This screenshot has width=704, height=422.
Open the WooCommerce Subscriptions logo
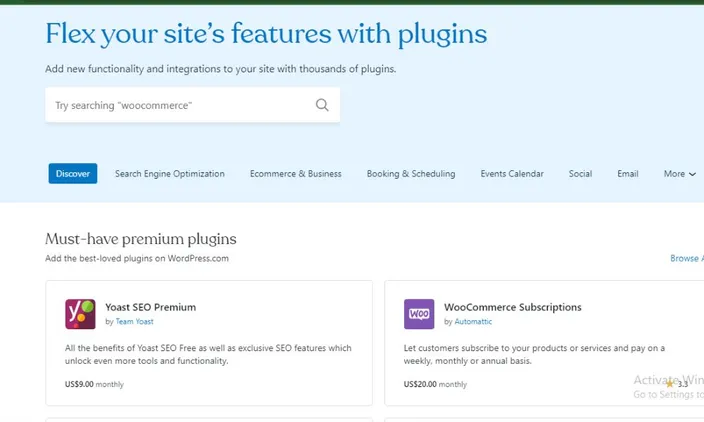click(419, 314)
